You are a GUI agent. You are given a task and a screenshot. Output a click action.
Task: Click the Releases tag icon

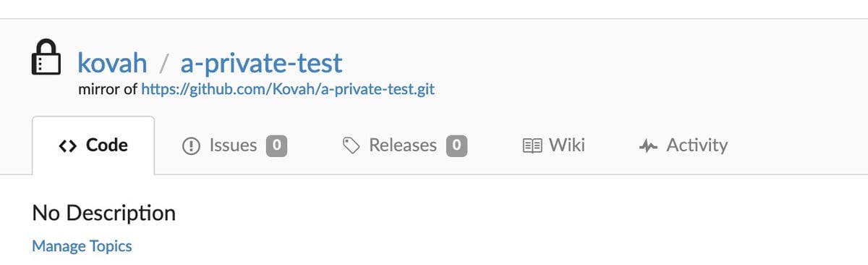pyautogui.click(x=351, y=146)
